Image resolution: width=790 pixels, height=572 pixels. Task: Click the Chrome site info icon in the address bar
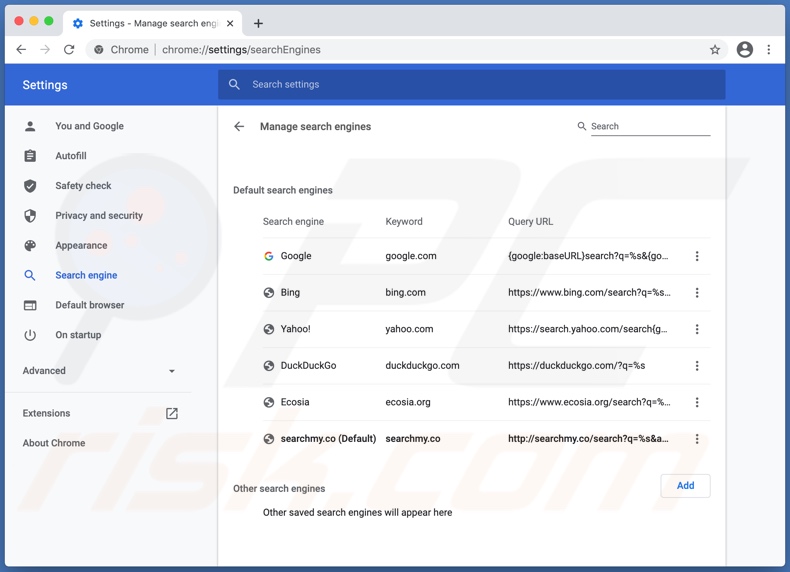99,49
